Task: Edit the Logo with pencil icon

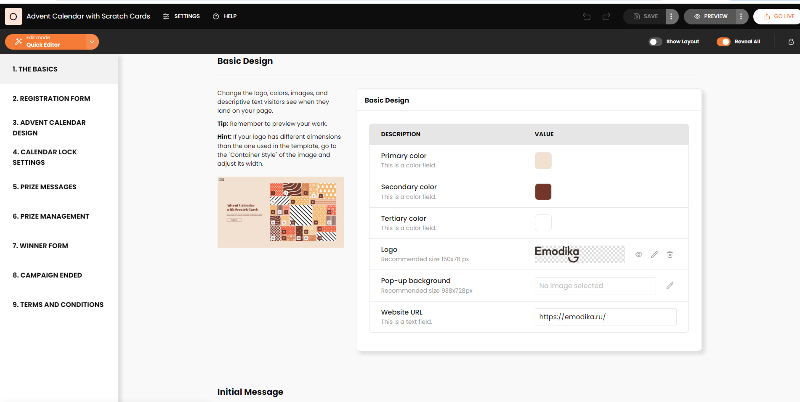Action: click(654, 255)
